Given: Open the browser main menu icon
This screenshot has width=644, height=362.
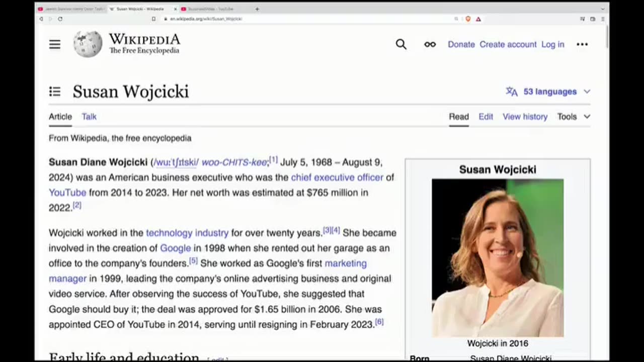Looking at the screenshot, I should (x=603, y=19).
